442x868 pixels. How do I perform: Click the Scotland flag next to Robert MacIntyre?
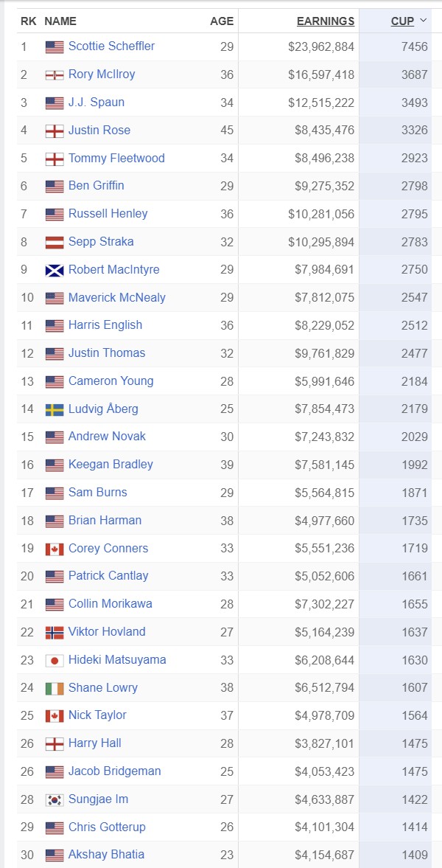[x=55, y=271]
